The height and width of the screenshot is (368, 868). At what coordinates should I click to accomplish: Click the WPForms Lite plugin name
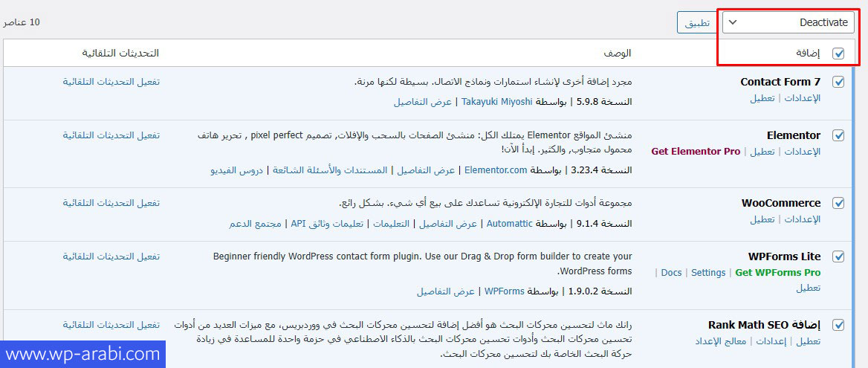click(785, 256)
